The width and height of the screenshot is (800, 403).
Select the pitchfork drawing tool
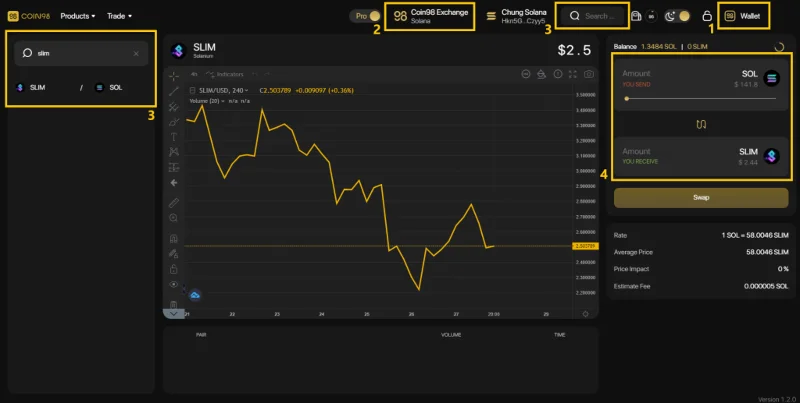tap(174, 107)
